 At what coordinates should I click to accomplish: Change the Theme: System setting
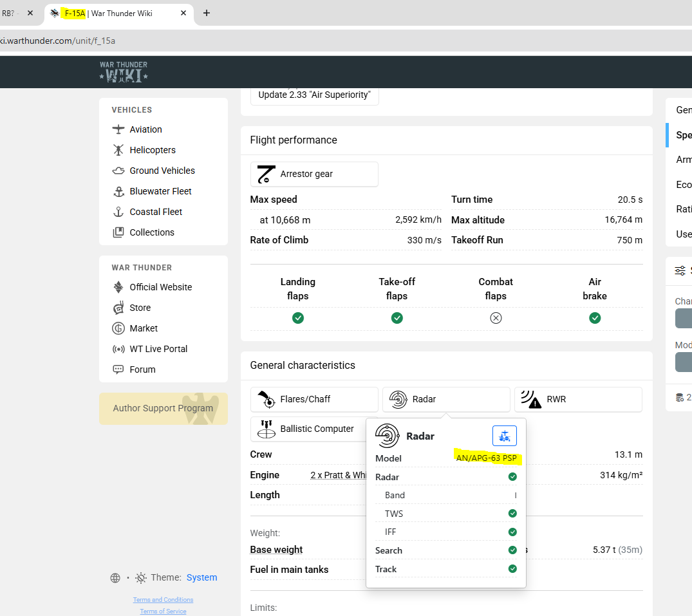click(x=201, y=577)
